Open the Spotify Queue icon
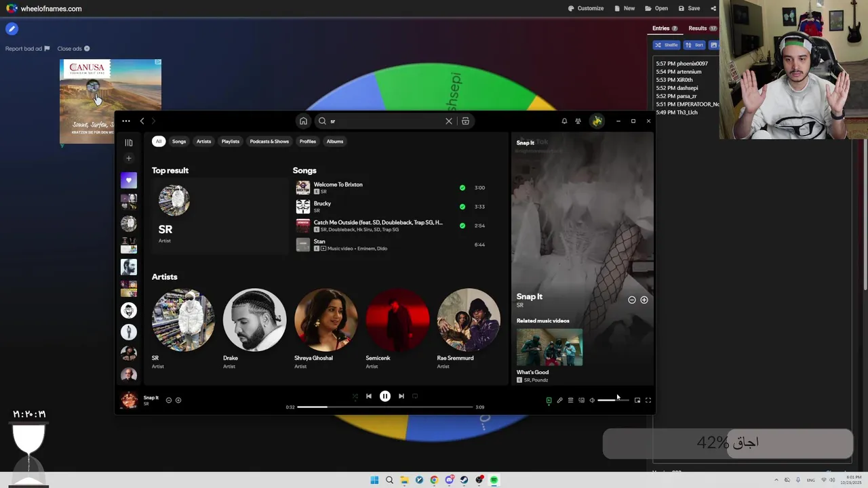 click(x=570, y=401)
